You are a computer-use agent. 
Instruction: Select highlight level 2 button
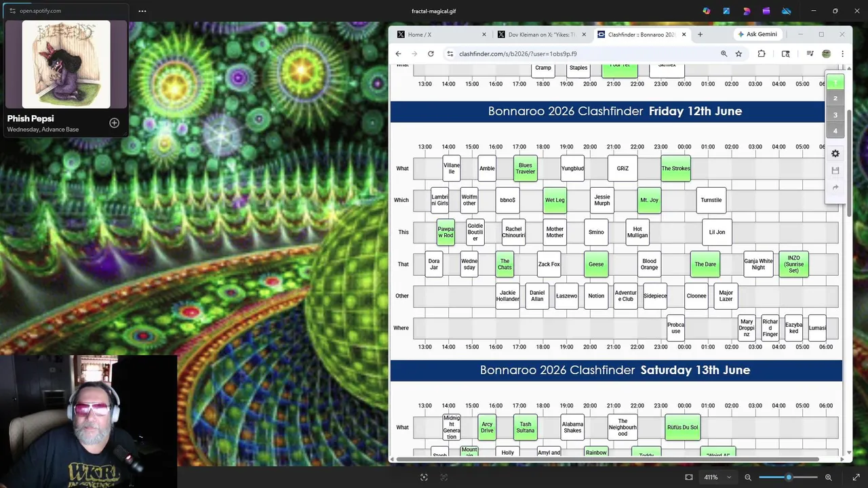[x=835, y=98]
